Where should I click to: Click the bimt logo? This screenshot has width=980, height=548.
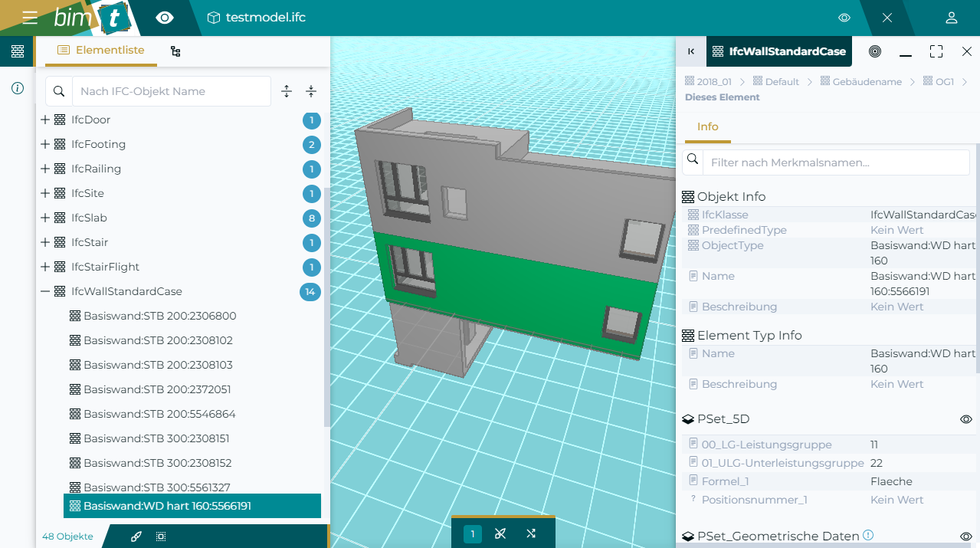[92, 18]
